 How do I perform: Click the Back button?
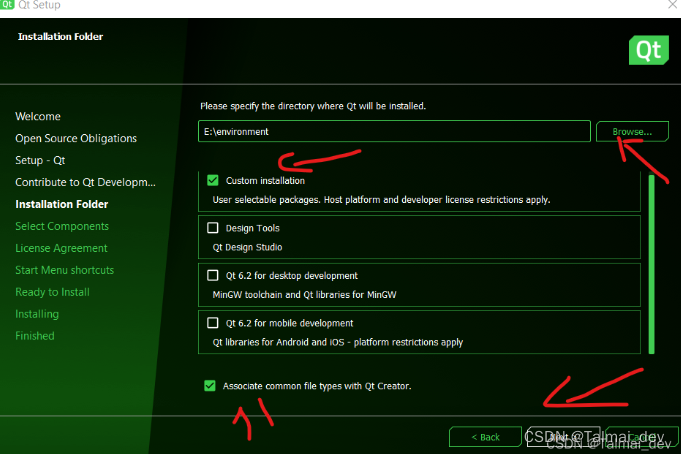coord(485,437)
